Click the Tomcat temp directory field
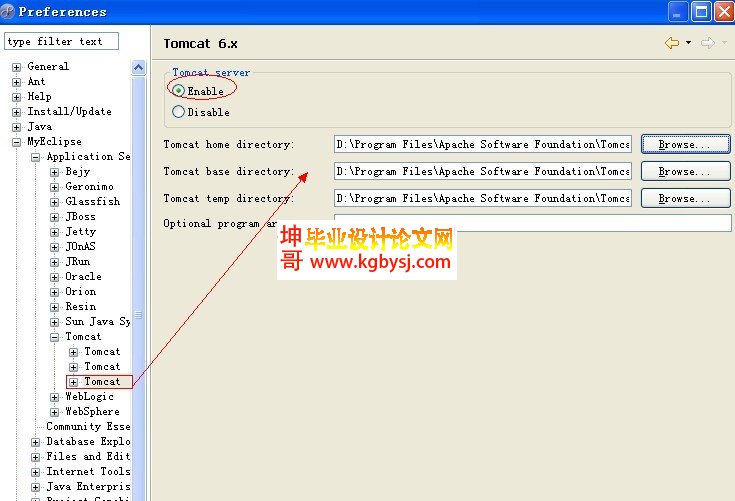This screenshot has width=735, height=501. 483,198
